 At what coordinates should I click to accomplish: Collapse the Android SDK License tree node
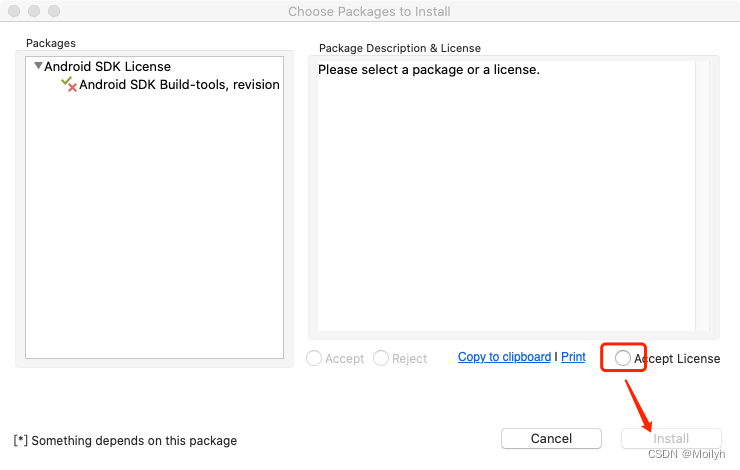(38, 66)
